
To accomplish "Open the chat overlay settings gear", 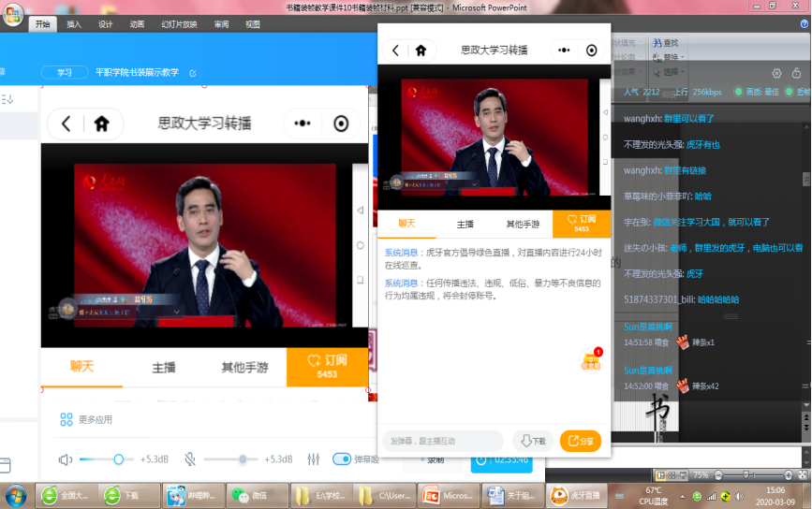I will (776, 74).
